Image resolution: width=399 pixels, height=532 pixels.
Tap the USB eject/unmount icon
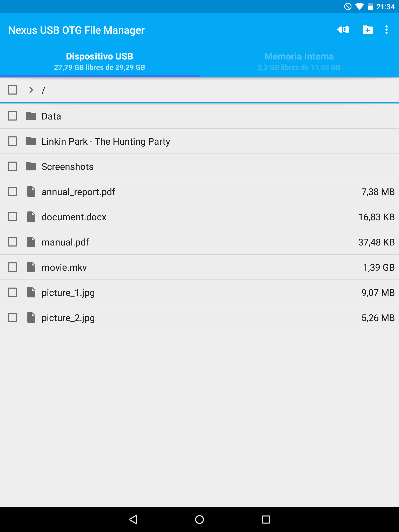[343, 30]
